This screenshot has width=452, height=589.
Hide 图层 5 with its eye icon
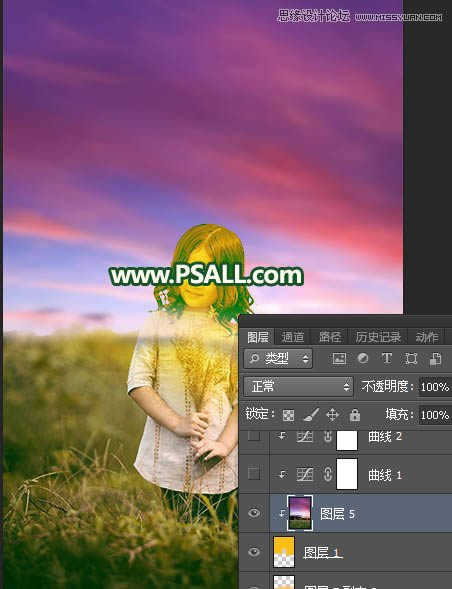coord(254,513)
